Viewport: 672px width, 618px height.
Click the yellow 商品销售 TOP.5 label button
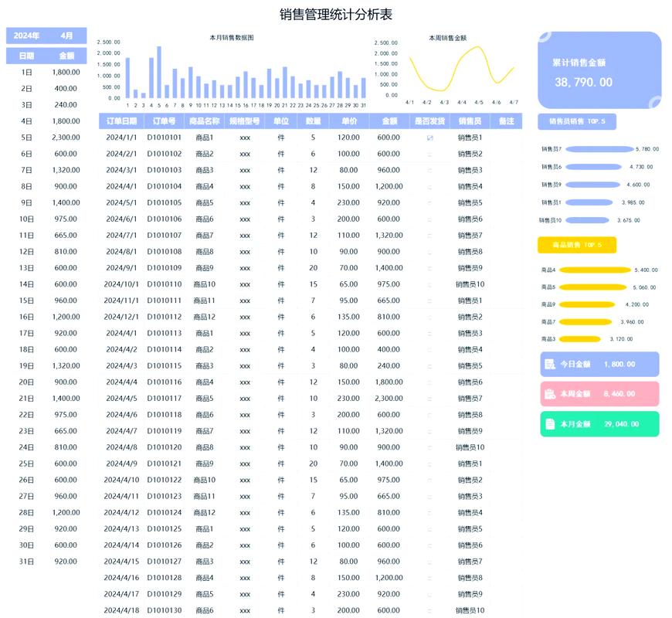(577, 245)
